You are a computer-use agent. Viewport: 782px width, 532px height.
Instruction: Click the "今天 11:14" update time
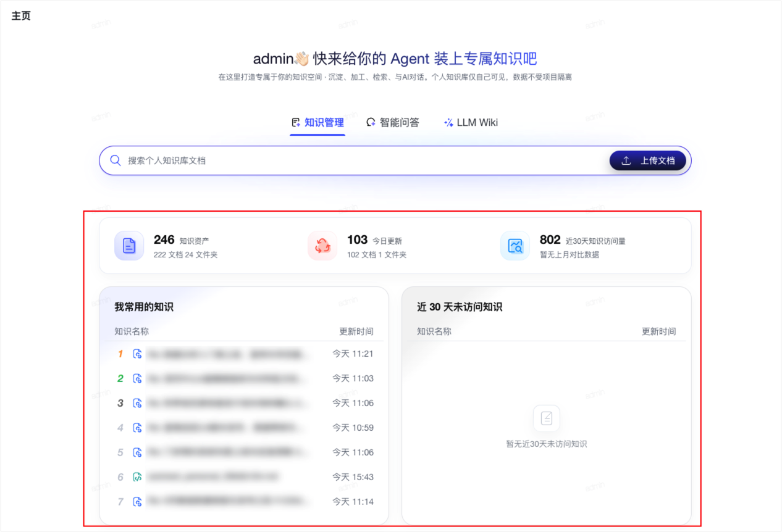[x=353, y=502]
